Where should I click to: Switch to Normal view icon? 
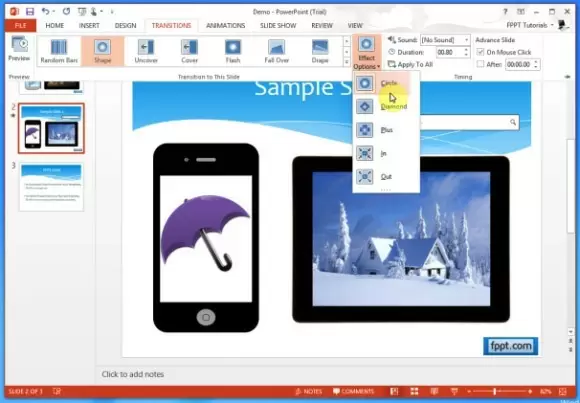[394, 392]
